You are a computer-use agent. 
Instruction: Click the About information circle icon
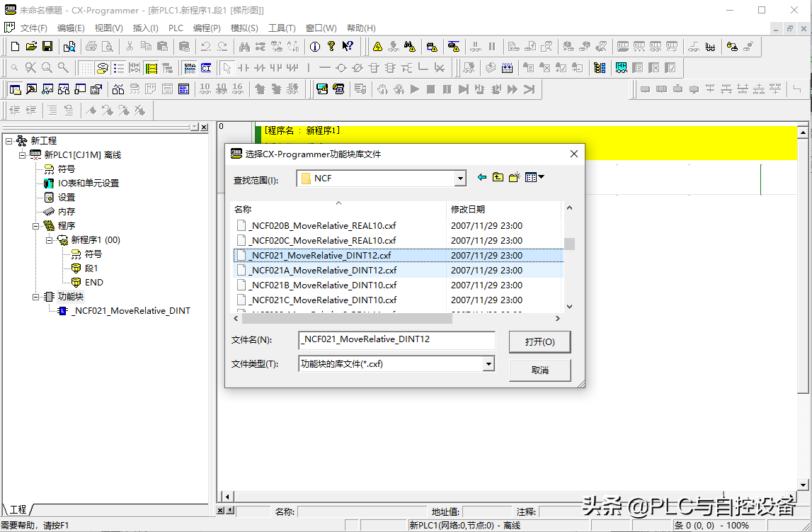(x=314, y=47)
